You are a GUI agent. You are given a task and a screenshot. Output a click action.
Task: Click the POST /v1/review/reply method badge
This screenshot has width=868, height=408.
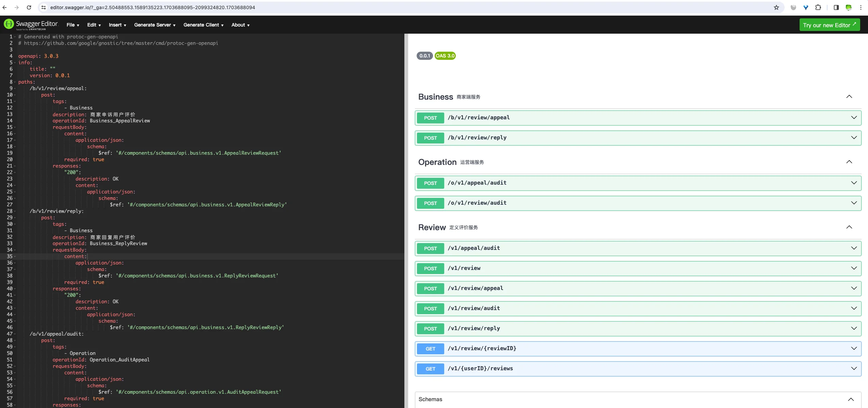pos(430,329)
